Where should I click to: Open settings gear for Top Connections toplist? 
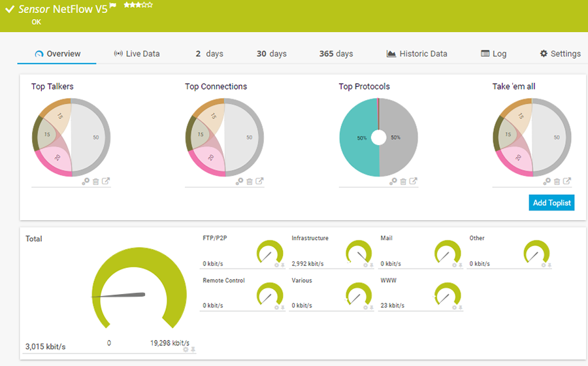[239, 182]
